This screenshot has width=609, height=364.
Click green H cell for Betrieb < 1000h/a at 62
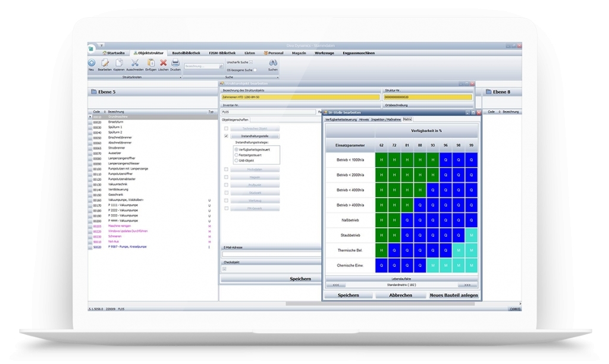(x=381, y=159)
